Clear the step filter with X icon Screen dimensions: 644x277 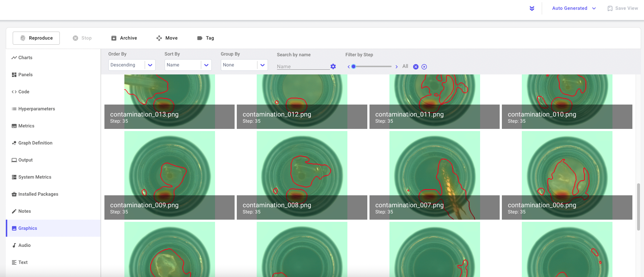(416, 67)
